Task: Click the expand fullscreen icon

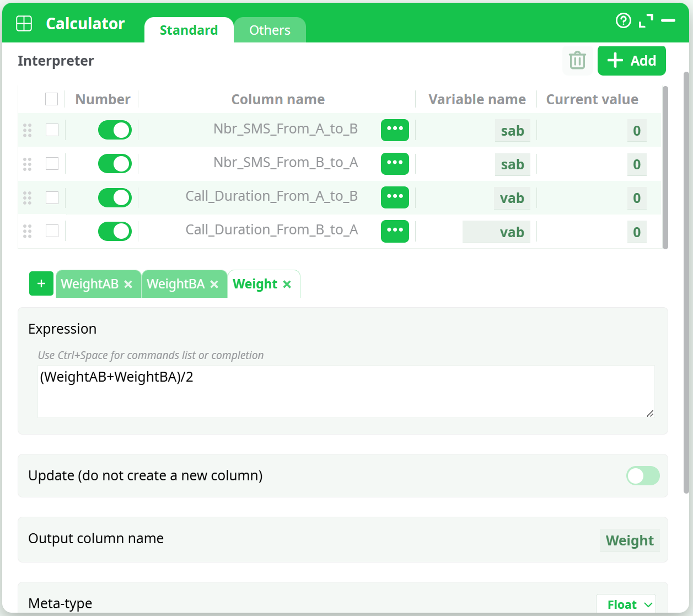Action: tap(646, 21)
